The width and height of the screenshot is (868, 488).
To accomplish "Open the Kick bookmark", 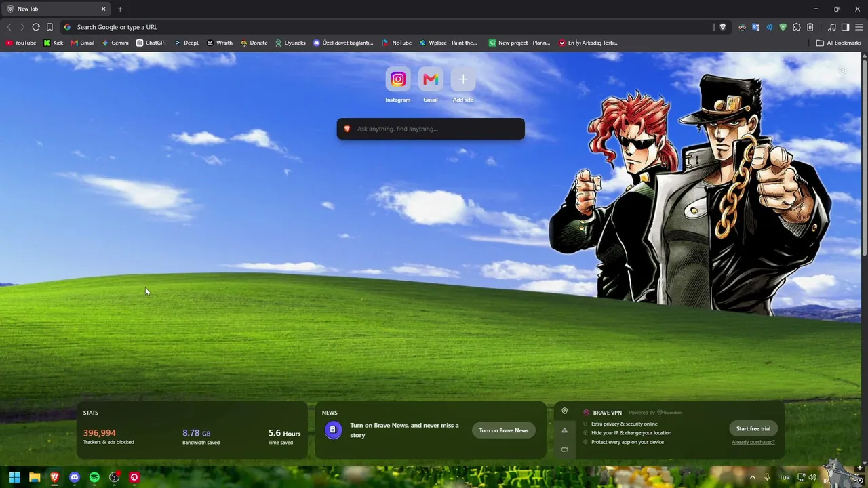I will (x=54, y=43).
